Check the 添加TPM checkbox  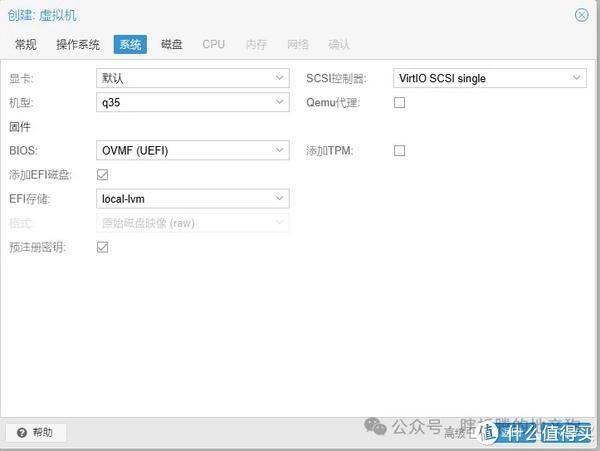pyautogui.click(x=399, y=151)
